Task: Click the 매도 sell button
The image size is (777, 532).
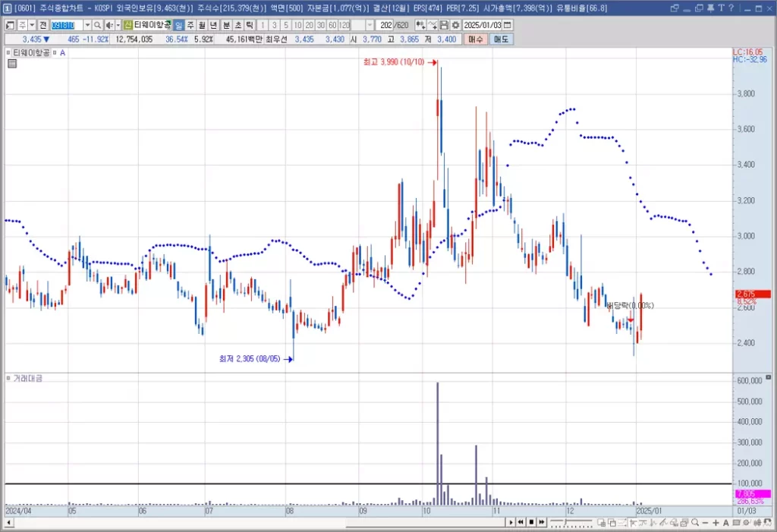Action: [x=501, y=39]
